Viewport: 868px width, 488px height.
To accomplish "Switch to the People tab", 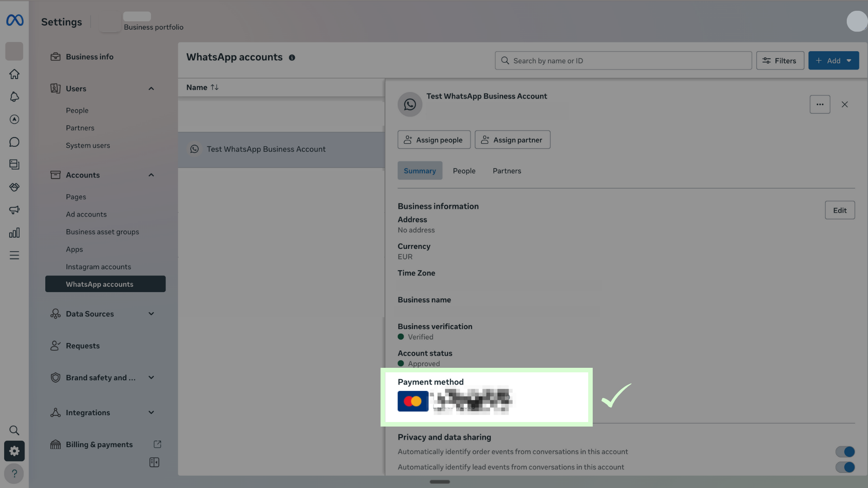I will pos(464,171).
